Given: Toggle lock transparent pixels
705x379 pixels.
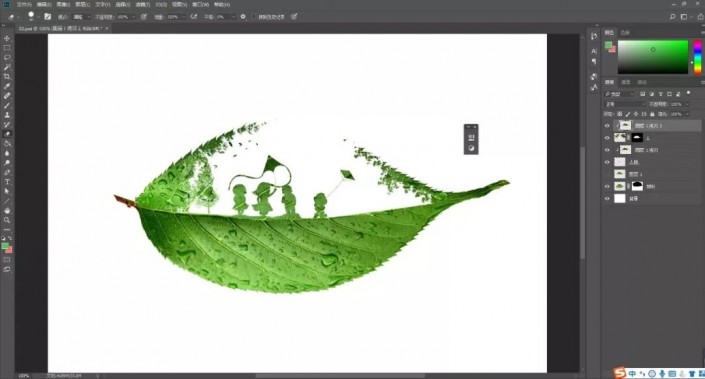Looking at the screenshot, I should coord(620,114).
